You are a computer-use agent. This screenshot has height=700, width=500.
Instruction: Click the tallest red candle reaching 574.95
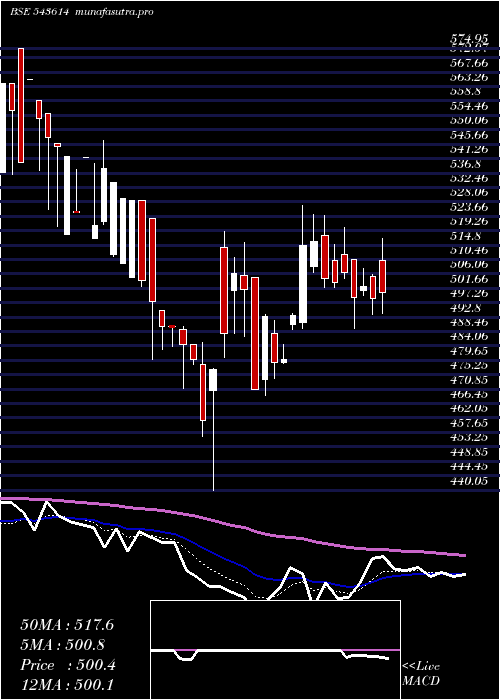pos(21,105)
